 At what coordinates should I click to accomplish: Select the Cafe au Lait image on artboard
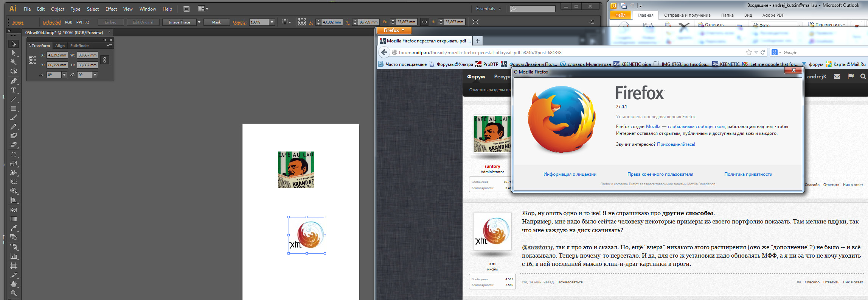tap(296, 170)
